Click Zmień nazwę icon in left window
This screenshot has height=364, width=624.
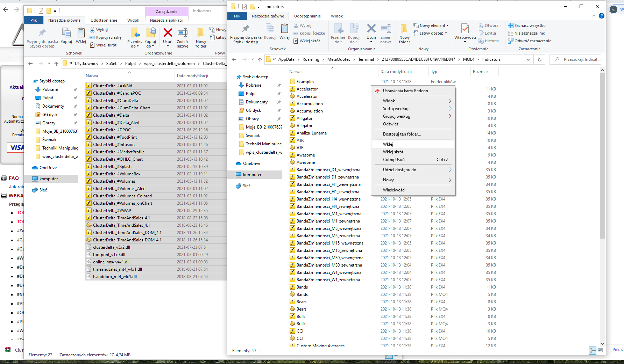pos(182,33)
